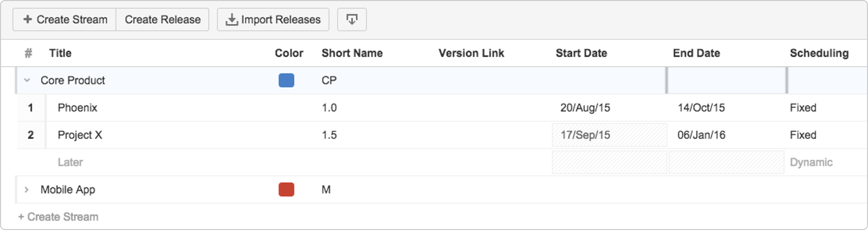Open the red Mobile App color swatch
The width and height of the screenshot is (868, 239).
pyautogui.click(x=286, y=190)
